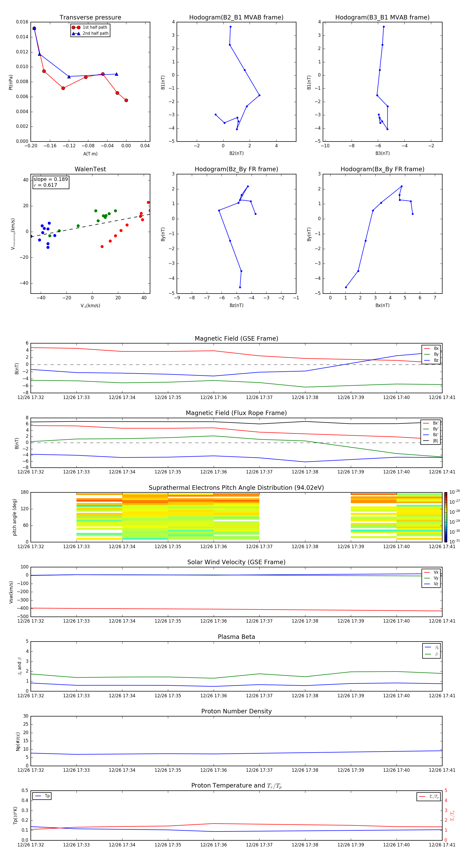
Task: Click the '12/26 17:36' tick under the GSE plot
Action: coord(213,398)
